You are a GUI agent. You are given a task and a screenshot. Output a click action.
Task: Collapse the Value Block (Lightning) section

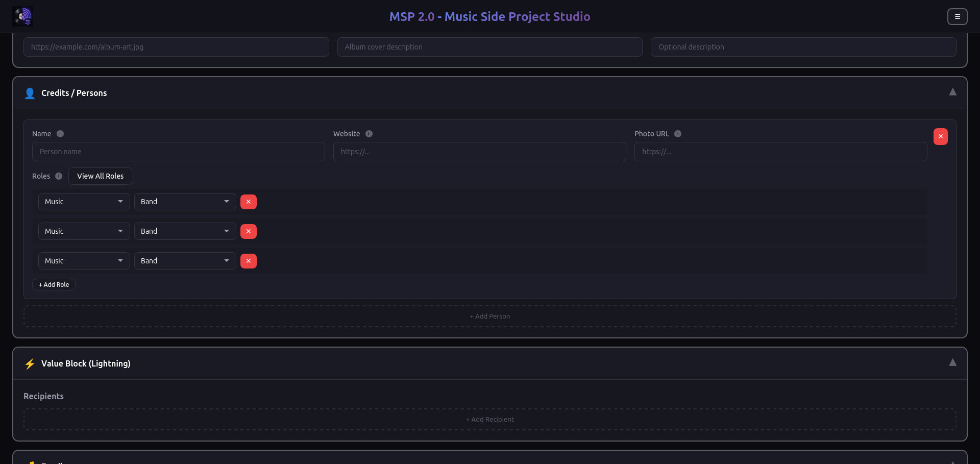952,363
